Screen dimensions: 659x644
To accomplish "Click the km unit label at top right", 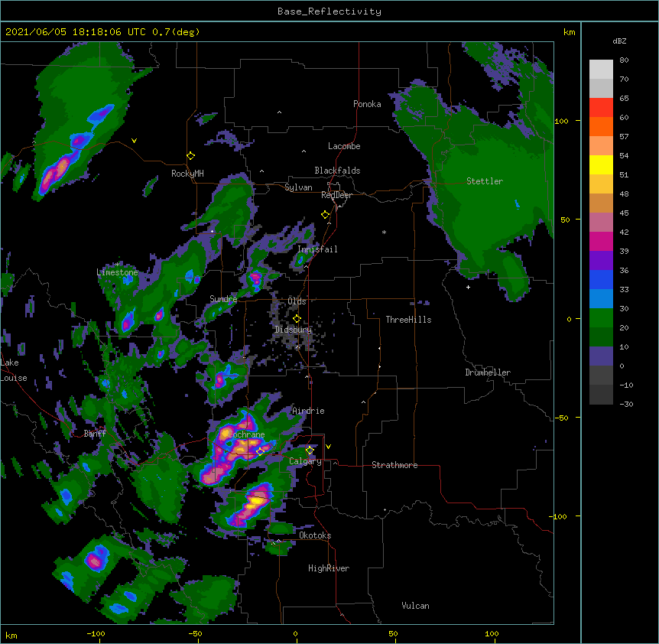I will click(x=569, y=32).
